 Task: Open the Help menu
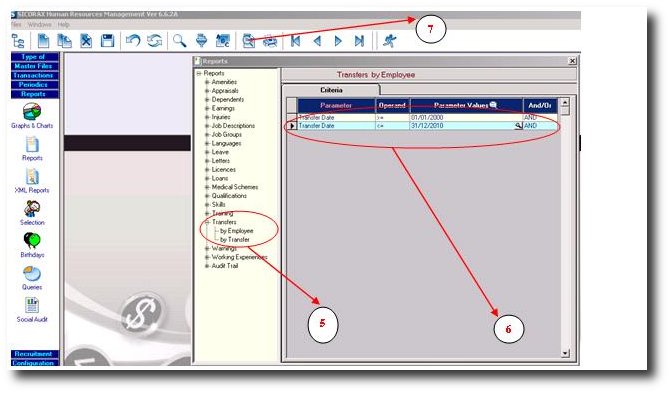pos(64,25)
